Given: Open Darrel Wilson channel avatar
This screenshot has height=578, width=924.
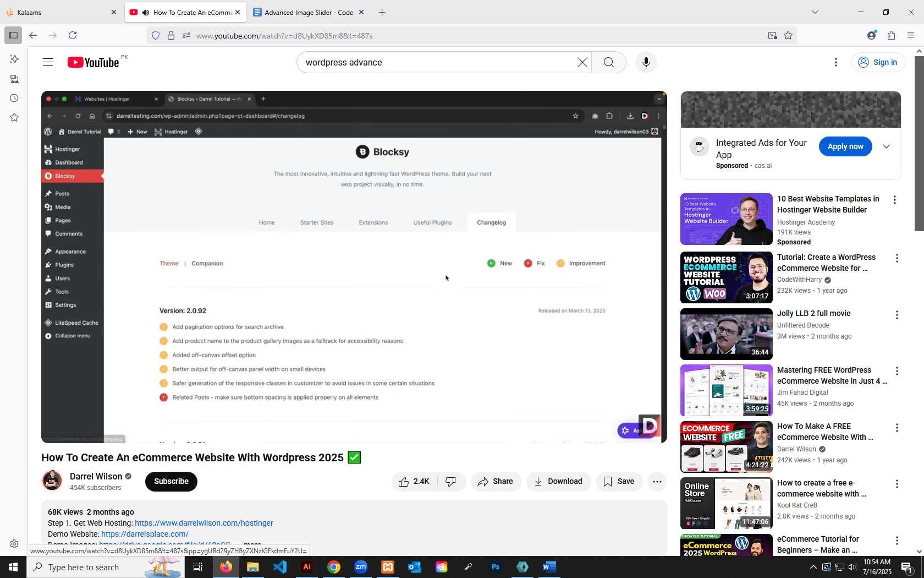Looking at the screenshot, I should [52, 481].
